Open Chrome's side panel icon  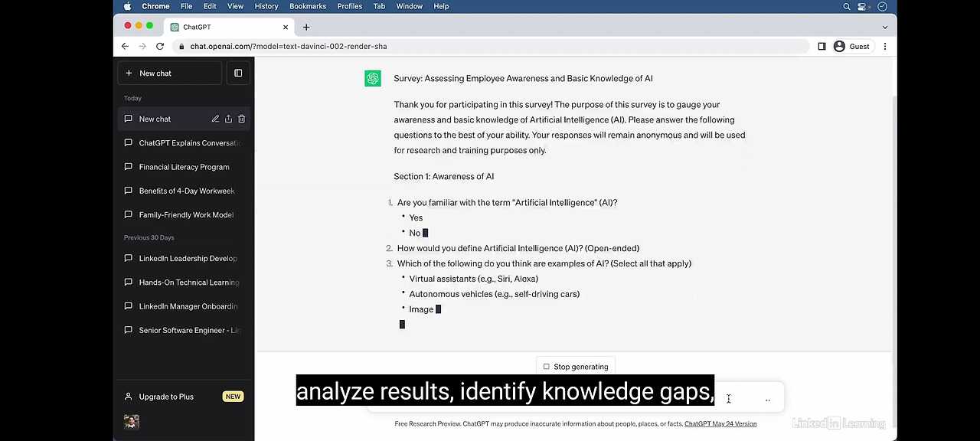point(822,46)
